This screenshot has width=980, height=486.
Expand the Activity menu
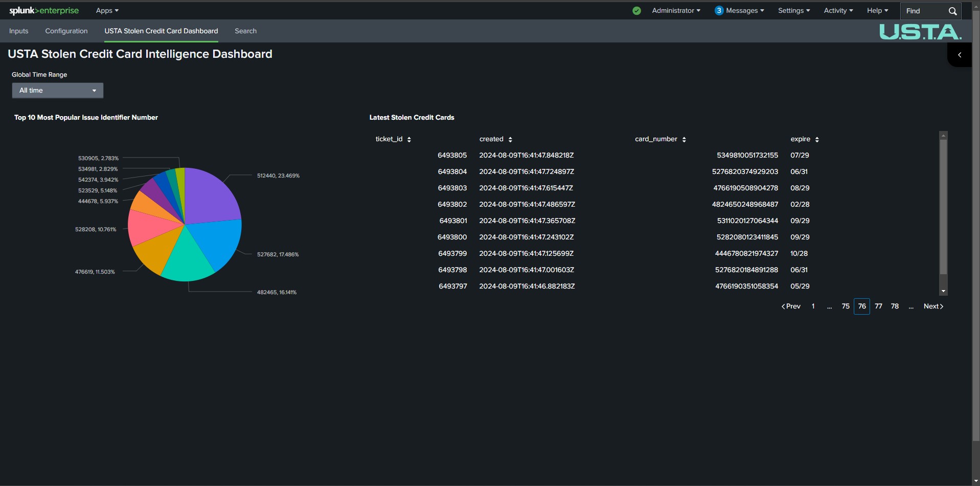coord(838,11)
